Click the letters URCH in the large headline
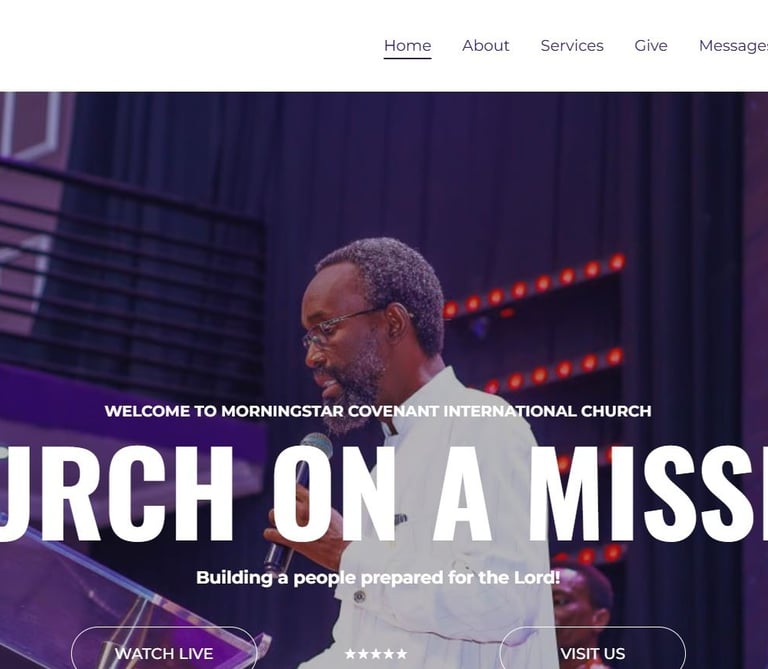The height and width of the screenshot is (669, 768). tap(117, 493)
